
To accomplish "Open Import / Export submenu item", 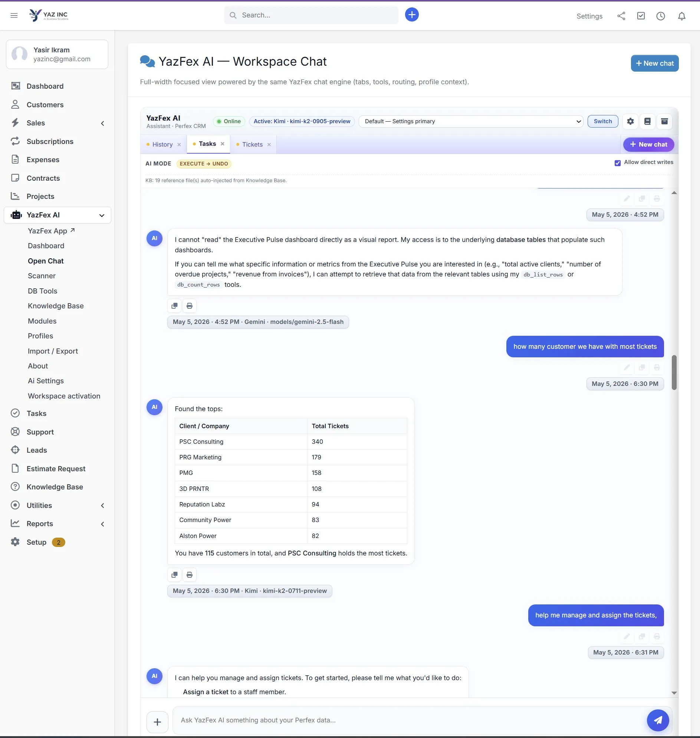I will click(x=53, y=351).
